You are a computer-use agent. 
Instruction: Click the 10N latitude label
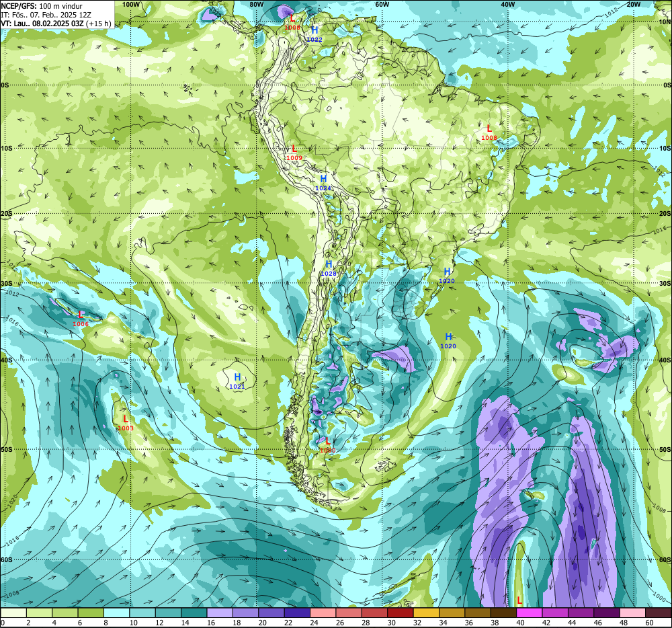665,22
